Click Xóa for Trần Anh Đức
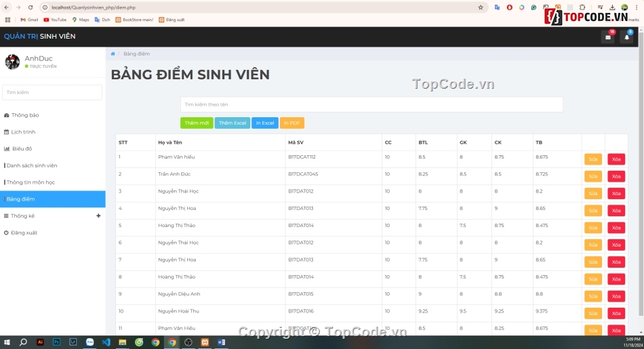 616,176
